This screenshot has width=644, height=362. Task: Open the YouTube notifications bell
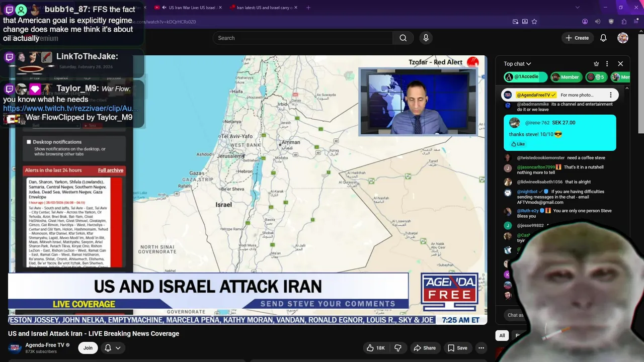(x=603, y=38)
